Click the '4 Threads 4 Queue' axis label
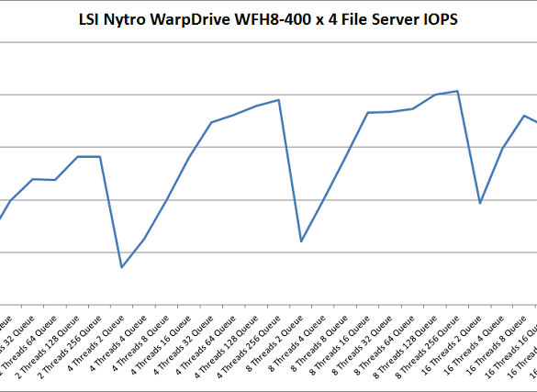Viewport: 537px width, 392px height. tap(117, 343)
